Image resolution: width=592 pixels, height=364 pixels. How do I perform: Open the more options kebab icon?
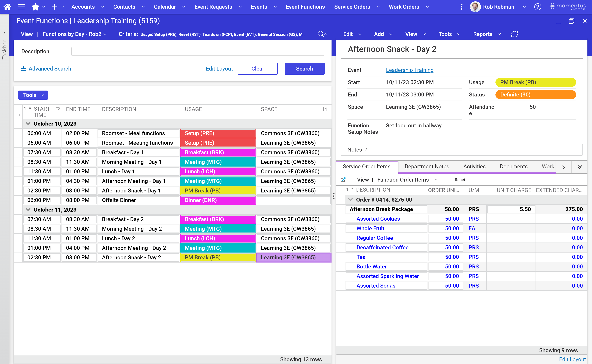[x=462, y=7]
